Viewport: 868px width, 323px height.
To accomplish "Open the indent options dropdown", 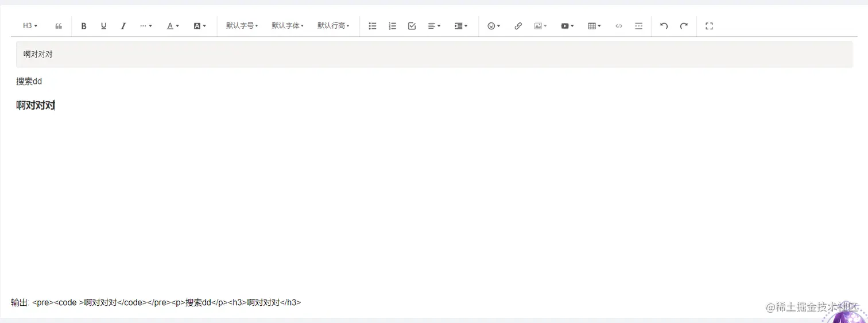I will coord(461,26).
